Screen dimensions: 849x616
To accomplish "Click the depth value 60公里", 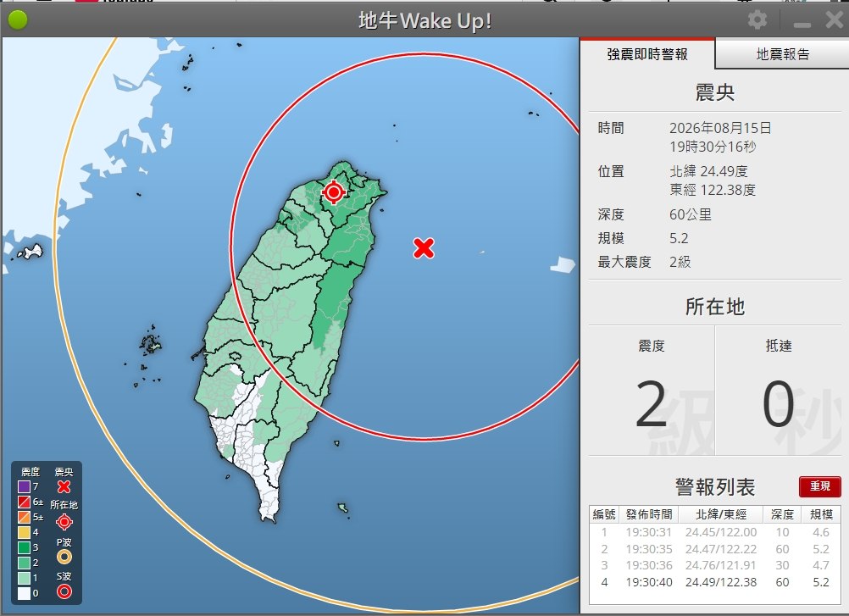I will pos(691,214).
